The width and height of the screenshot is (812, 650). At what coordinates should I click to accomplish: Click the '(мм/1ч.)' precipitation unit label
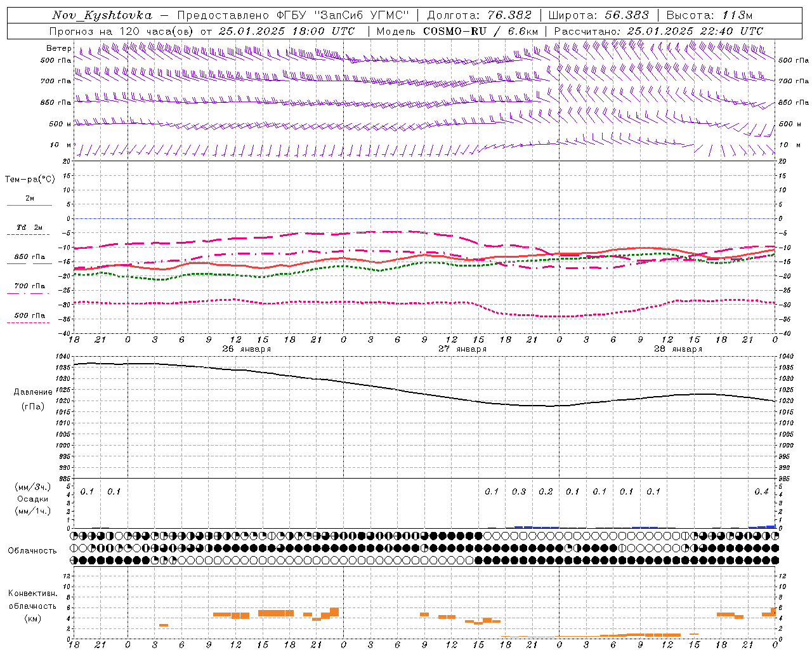pyautogui.click(x=33, y=511)
